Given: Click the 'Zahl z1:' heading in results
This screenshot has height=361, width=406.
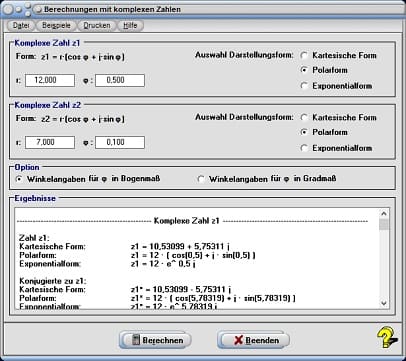Looking at the screenshot, I should [34, 238].
